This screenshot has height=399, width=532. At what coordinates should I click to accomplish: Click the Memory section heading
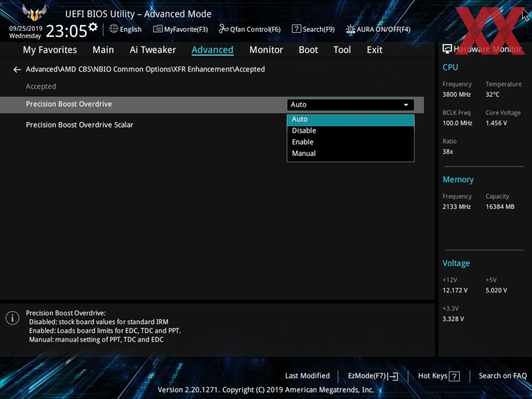click(458, 180)
